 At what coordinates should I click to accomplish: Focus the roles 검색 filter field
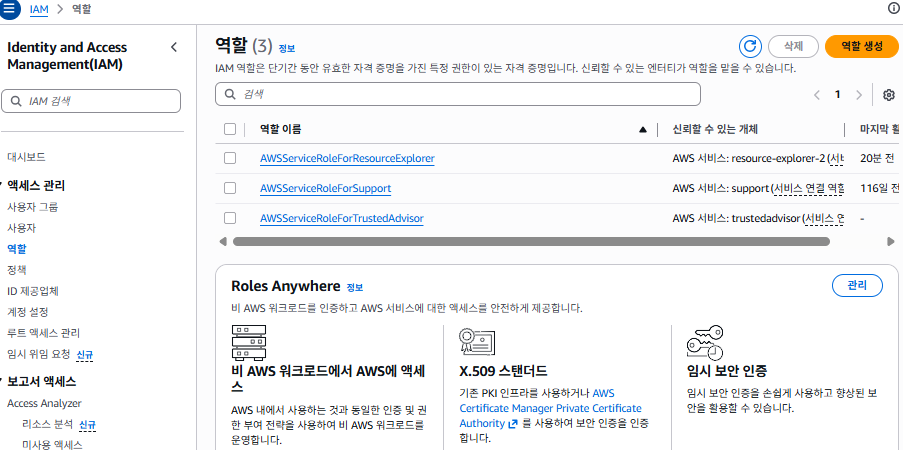coord(458,94)
